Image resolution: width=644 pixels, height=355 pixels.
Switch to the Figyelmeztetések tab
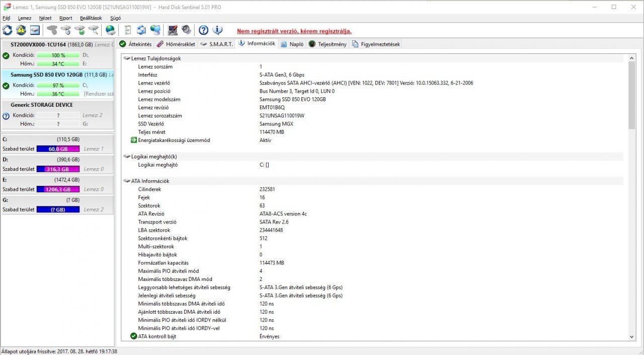tap(376, 44)
